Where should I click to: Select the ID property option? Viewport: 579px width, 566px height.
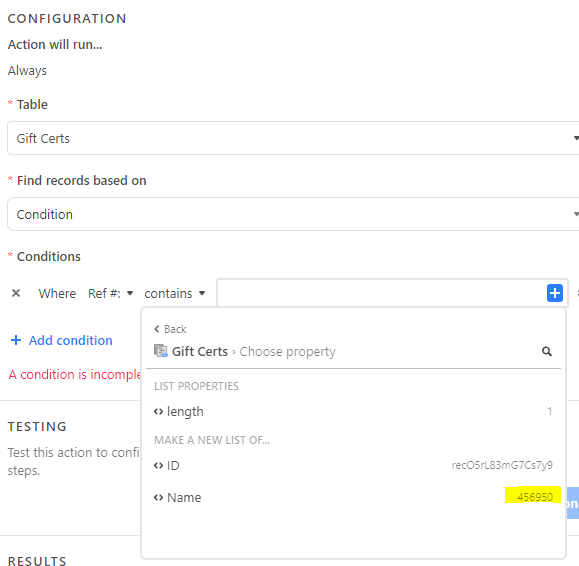353,466
